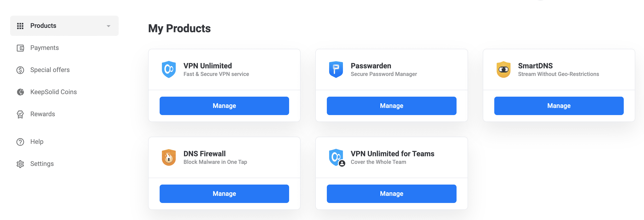644x220 pixels.
Task: Click the Payments wallet icon
Action: tap(20, 48)
